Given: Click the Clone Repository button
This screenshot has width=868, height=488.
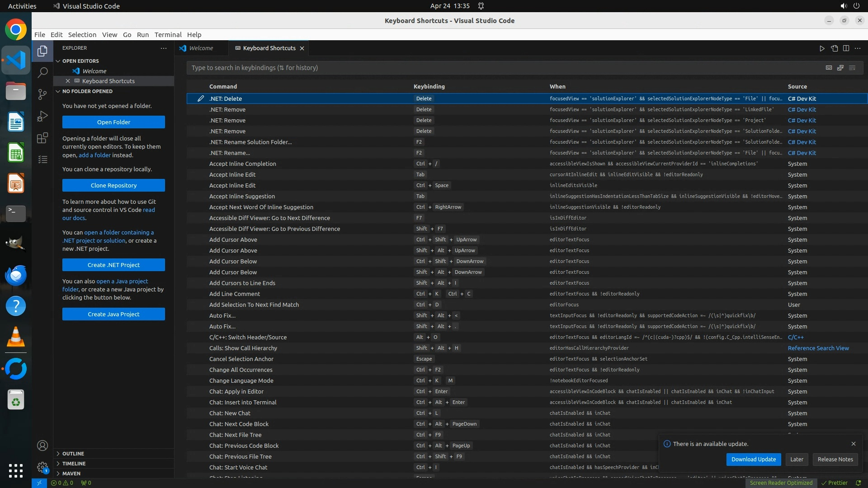Looking at the screenshot, I should coord(113,185).
